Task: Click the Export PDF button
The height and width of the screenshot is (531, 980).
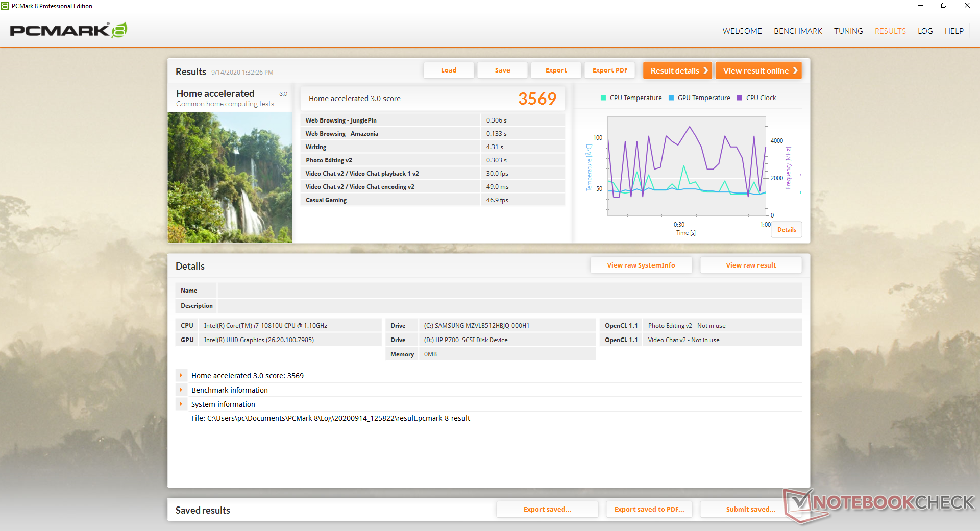Action: click(609, 70)
